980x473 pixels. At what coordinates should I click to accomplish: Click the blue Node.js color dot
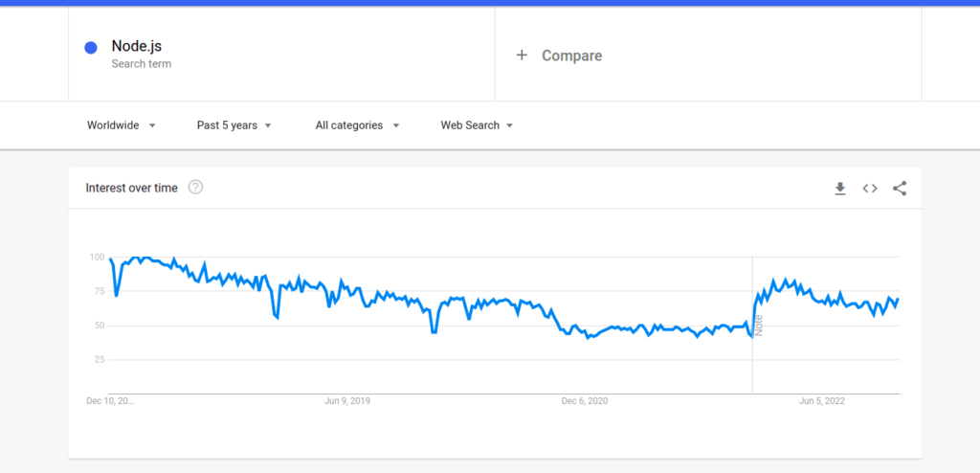(91, 48)
